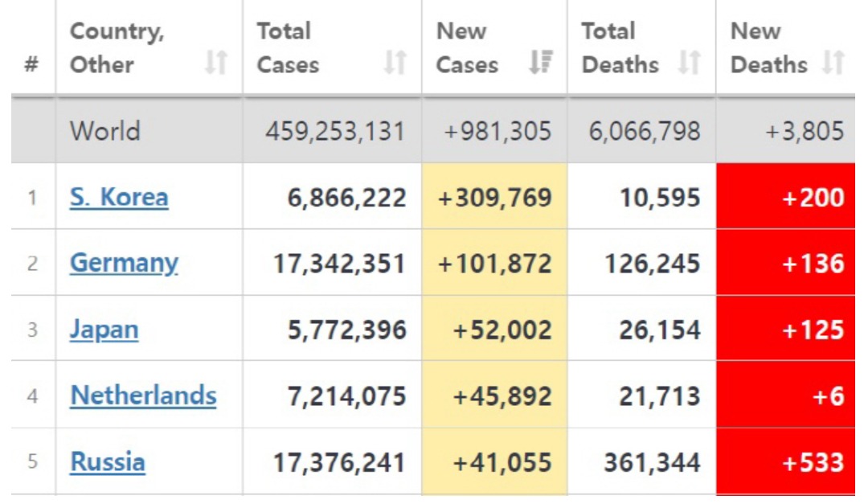Click rank number 1 for S. Korea
864x504 pixels.
point(32,197)
